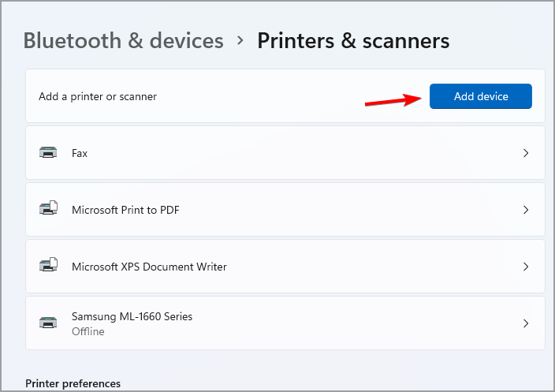
Task: Click the red arrow pointing to Add device
Action: pos(393,100)
